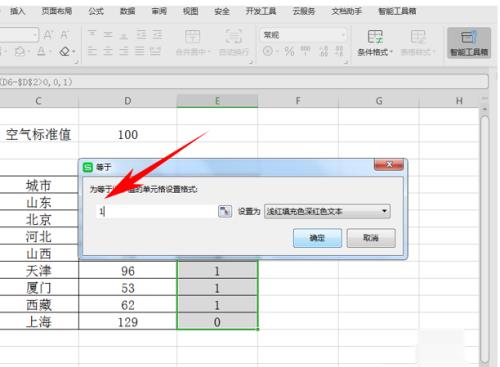
Task: Open the 安全 tab
Action: pyautogui.click(x=222, y=11)
